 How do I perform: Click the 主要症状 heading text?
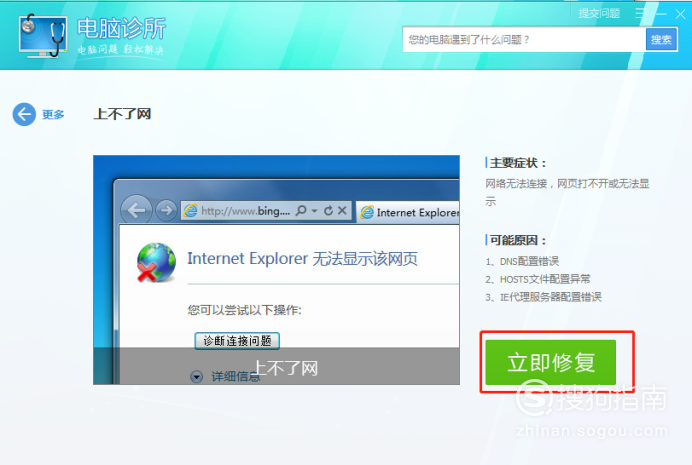pyautogui.click(x=518, y=163)
